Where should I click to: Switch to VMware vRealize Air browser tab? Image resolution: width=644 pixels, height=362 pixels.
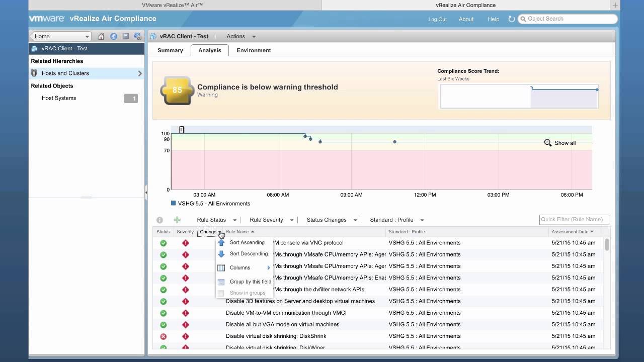(172, 5)
